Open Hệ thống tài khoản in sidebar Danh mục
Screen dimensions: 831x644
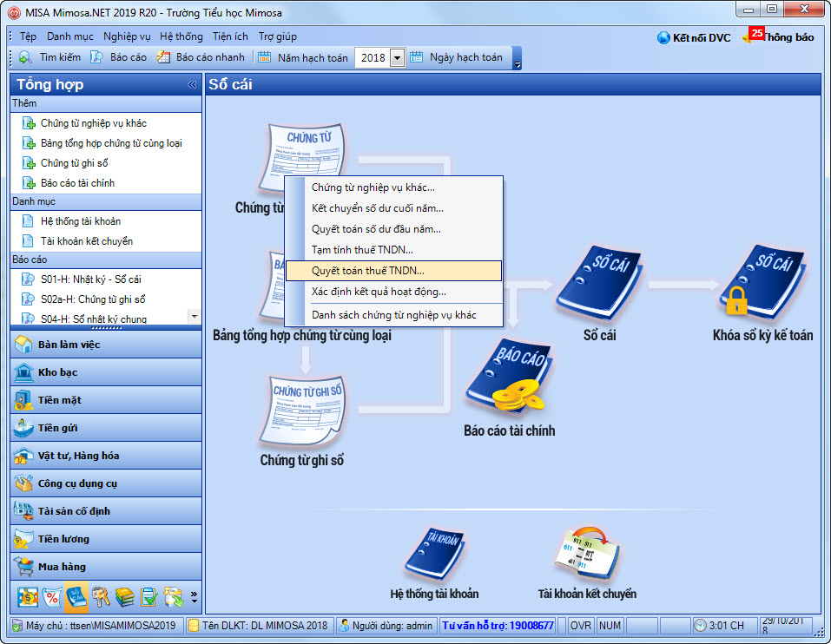(81, 221)
